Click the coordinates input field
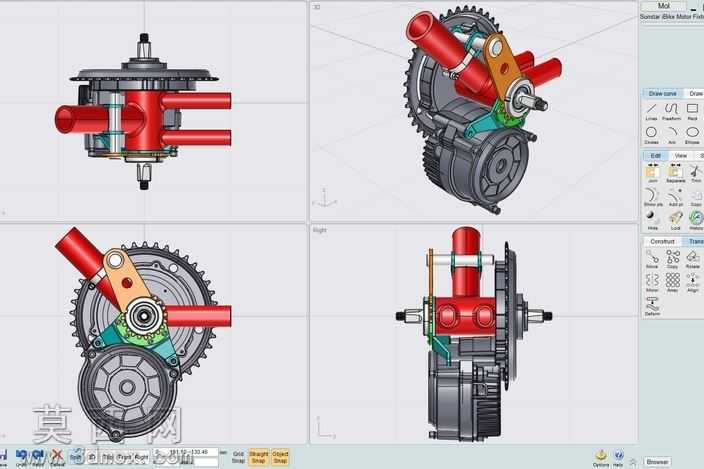Viewport: 704px width, 469px height. (185, 452)
